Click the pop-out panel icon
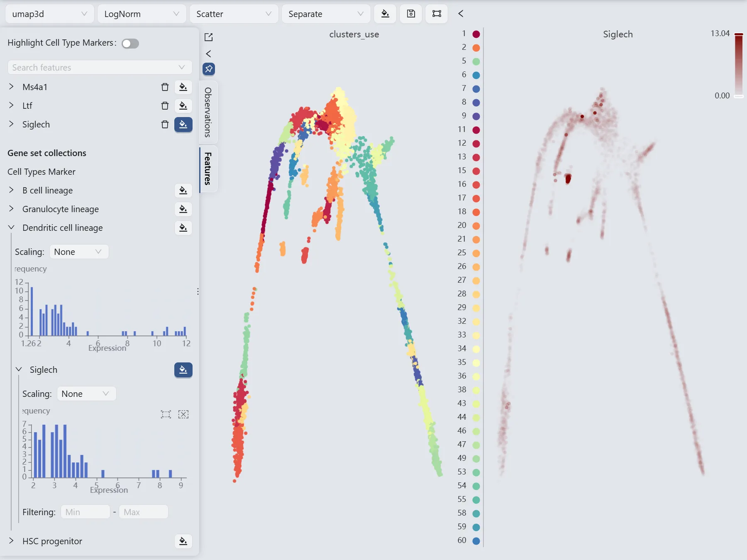This screenshot has width=747, height=560. (209, 37)
